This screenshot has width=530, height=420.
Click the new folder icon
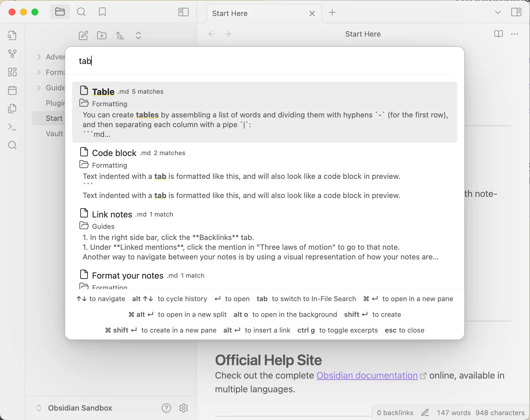coord(102,35)
